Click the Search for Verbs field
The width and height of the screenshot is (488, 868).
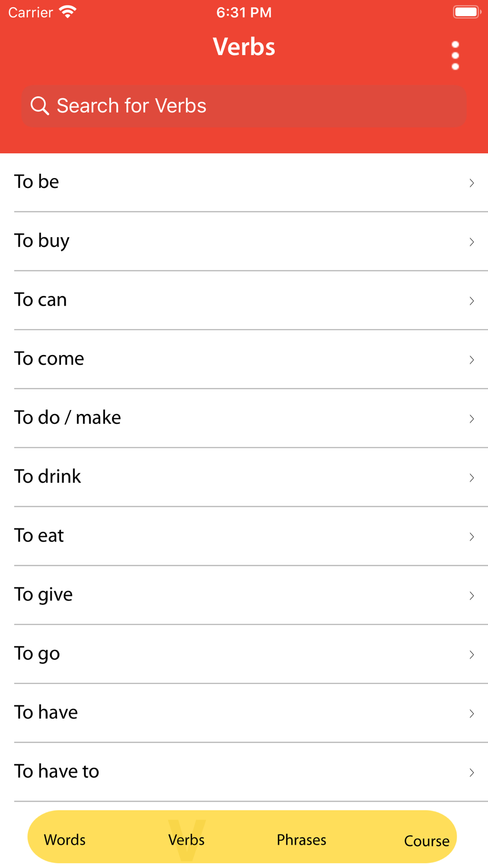tap(244, 106)
